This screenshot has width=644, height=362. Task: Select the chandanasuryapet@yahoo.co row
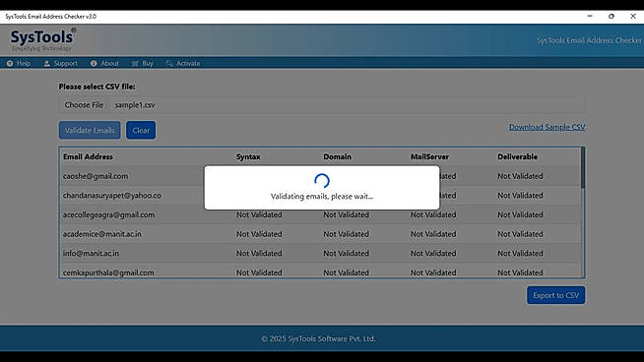[x=320, y=196]
